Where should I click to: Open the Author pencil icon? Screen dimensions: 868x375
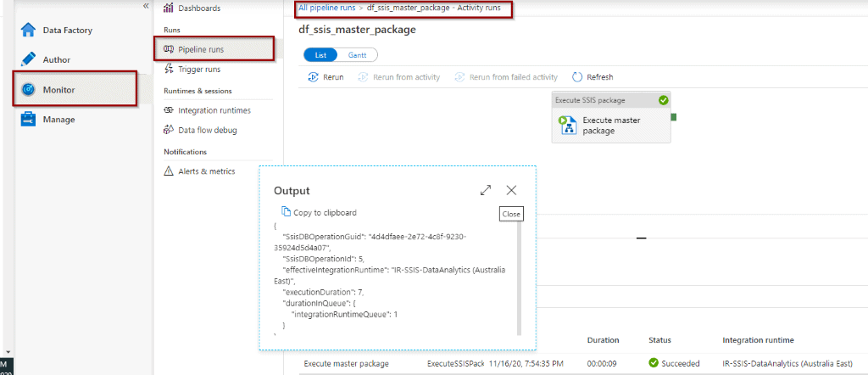(28, 59)
